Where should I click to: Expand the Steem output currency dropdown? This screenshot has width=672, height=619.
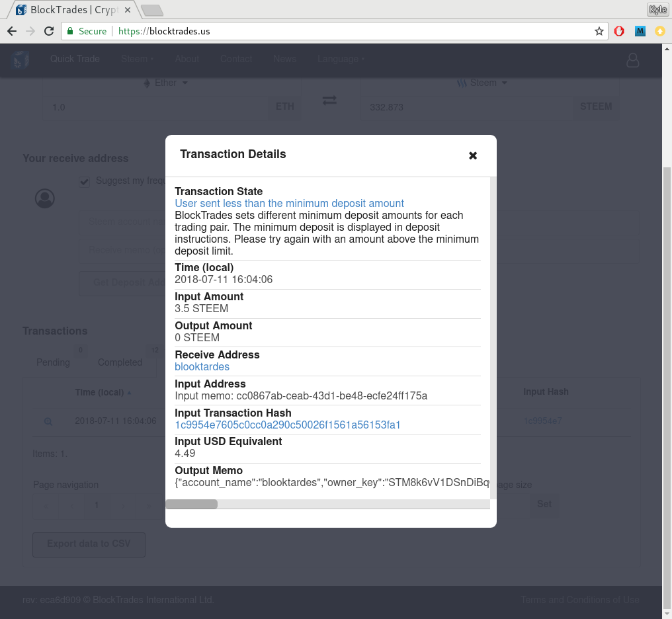coord(482,83)
